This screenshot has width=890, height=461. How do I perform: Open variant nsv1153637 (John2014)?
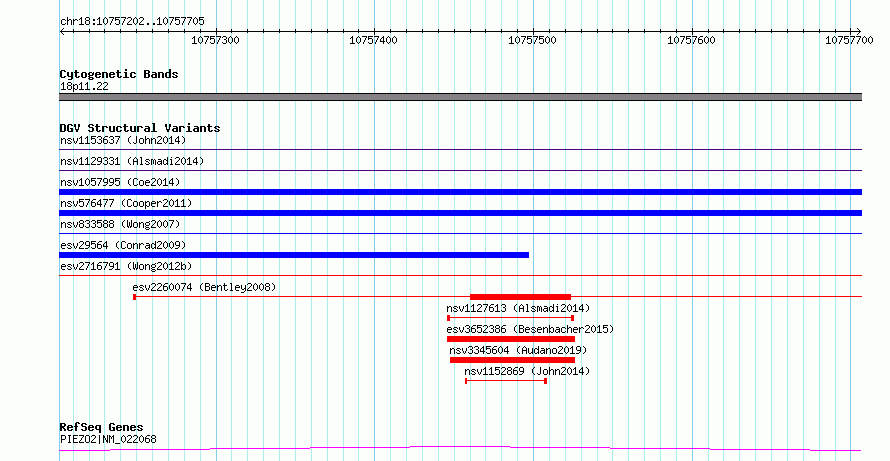point(123,140)
